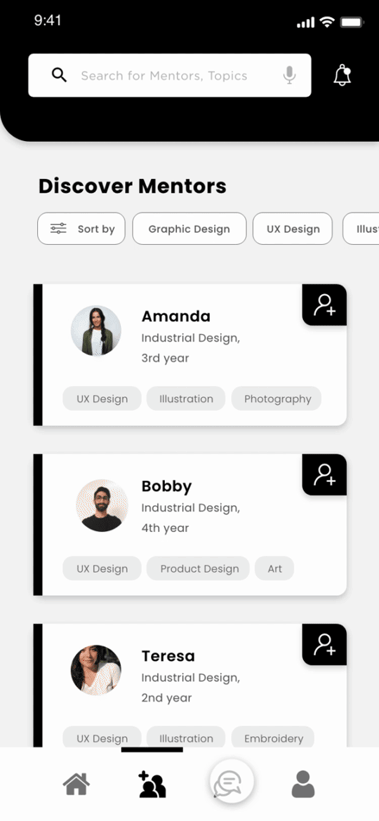Open the chat messages bubble icon
This screenshot has height=821, width=379.
click(x=232, y=782)
